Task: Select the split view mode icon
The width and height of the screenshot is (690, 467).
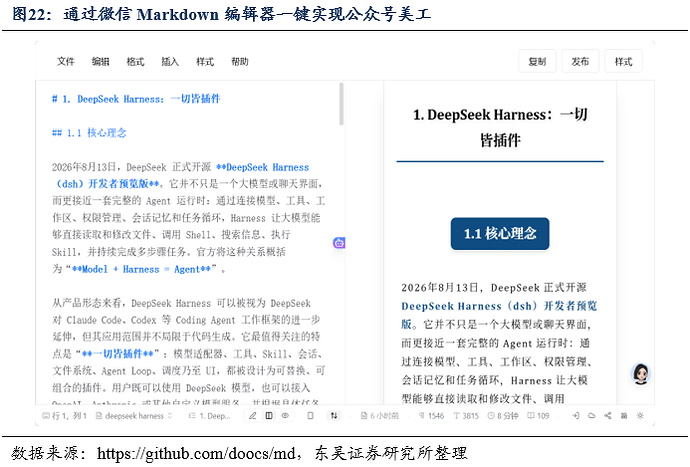Action: coord(269,416)
